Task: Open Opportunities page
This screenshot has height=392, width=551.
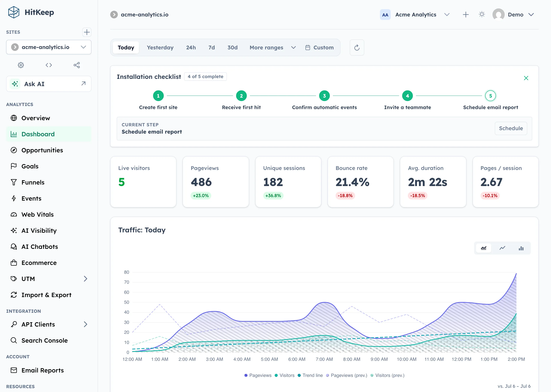Action: pyautogui.click(x=49, y=150)
